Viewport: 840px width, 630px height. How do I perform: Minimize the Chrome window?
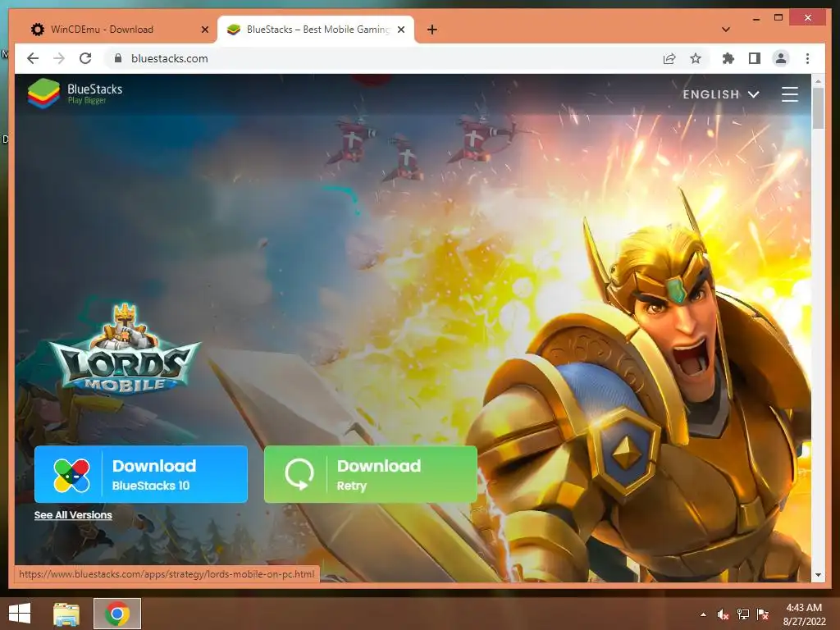click(x=756, y=18)
